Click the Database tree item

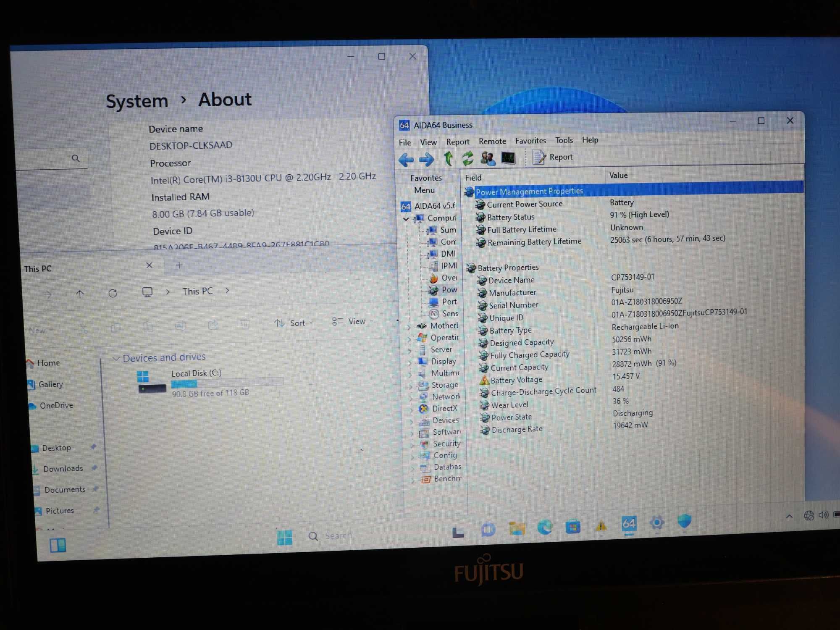coord(441,467)
